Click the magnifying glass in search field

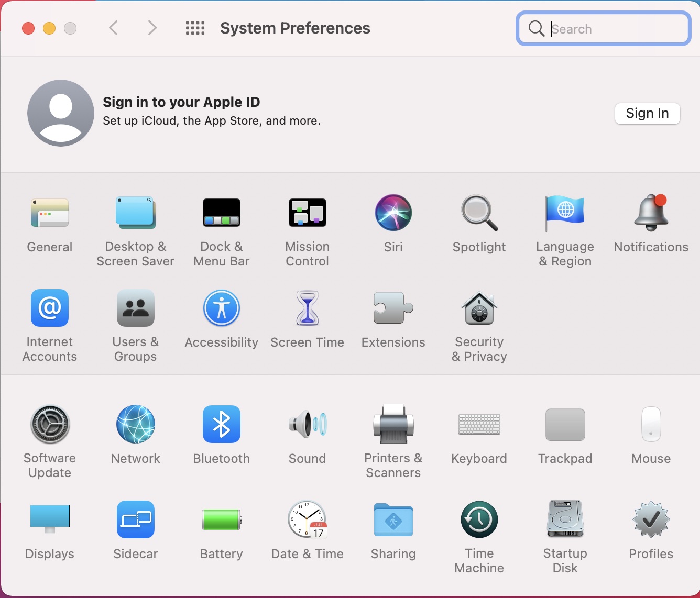pos(537,28)
